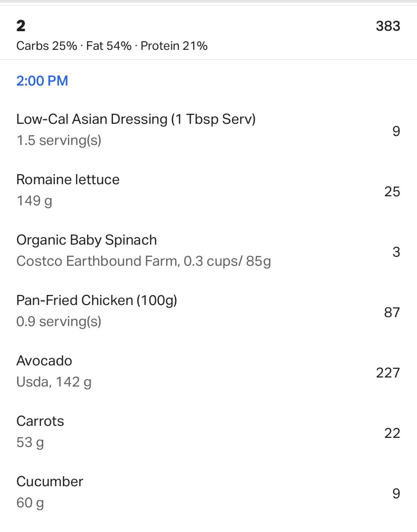Open the Avocado food entry

click(208, 371)
